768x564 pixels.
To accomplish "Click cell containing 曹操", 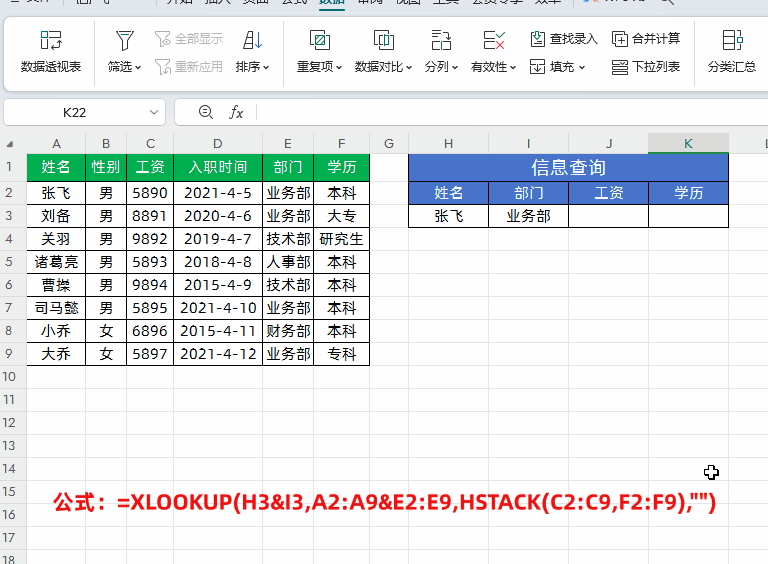I will click(x=56, y=285).
